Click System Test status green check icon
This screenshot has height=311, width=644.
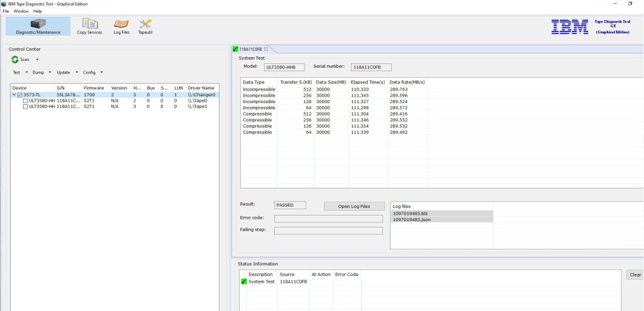click(244, 282)
